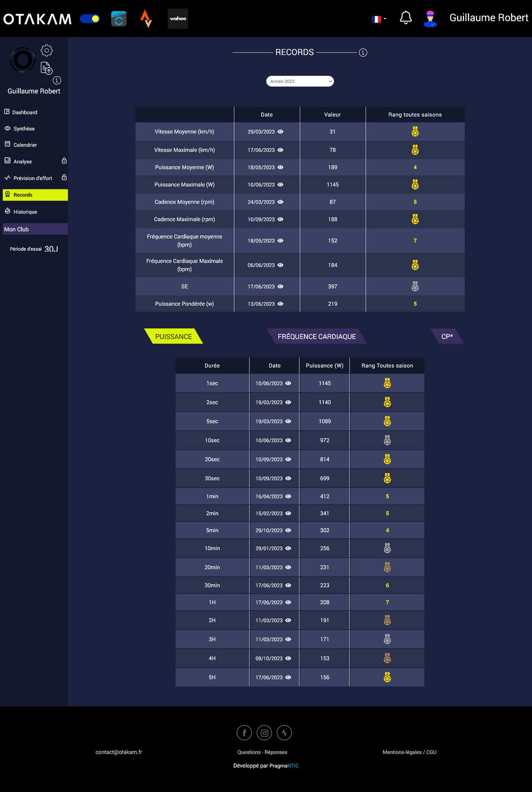Open the Strava club icon in footer

(284, 733)
